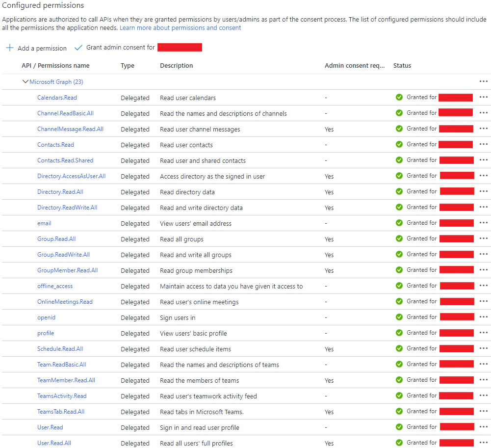Click the Admin consent req... column header

(x=355, y=65)
